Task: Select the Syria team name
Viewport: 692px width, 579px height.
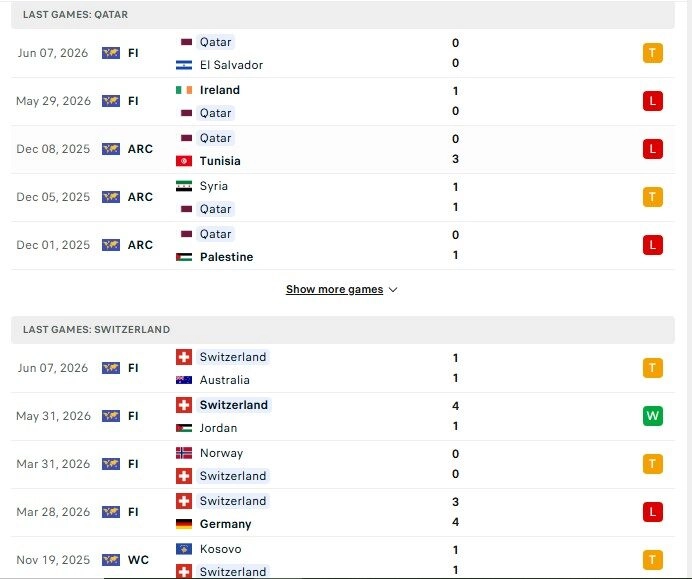Action: pyautogui.click(x=214, y=186)
